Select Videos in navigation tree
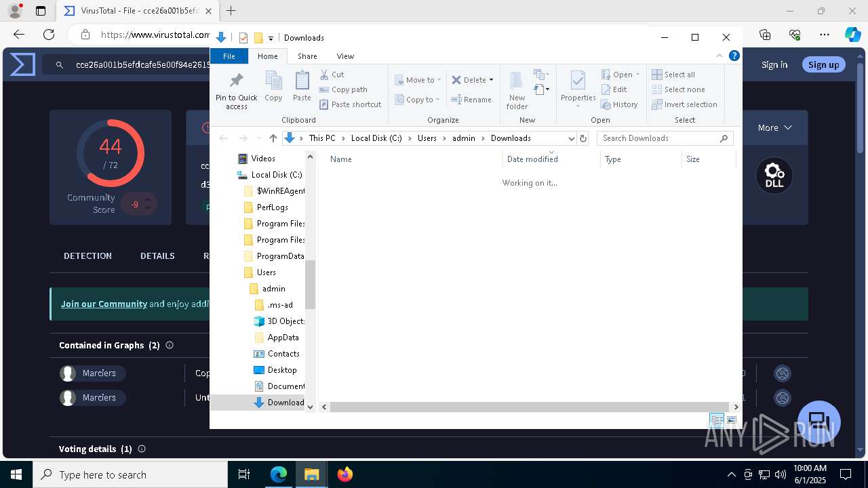Screen dimensions: 868x488 click(263, 159)
